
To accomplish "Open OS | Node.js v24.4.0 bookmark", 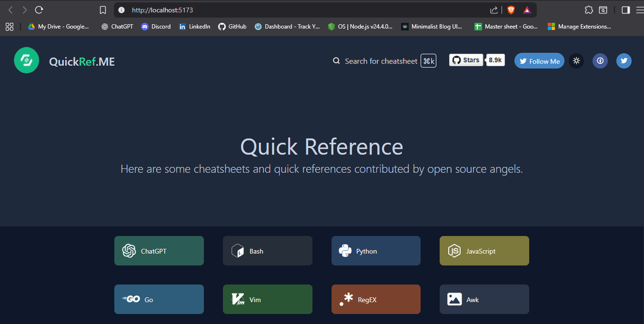I will 360,27.
